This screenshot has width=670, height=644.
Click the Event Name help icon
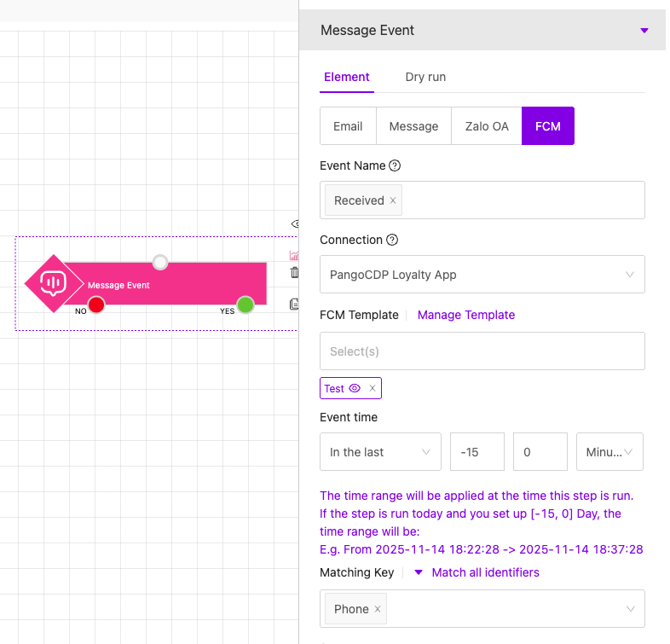[395, 166]
